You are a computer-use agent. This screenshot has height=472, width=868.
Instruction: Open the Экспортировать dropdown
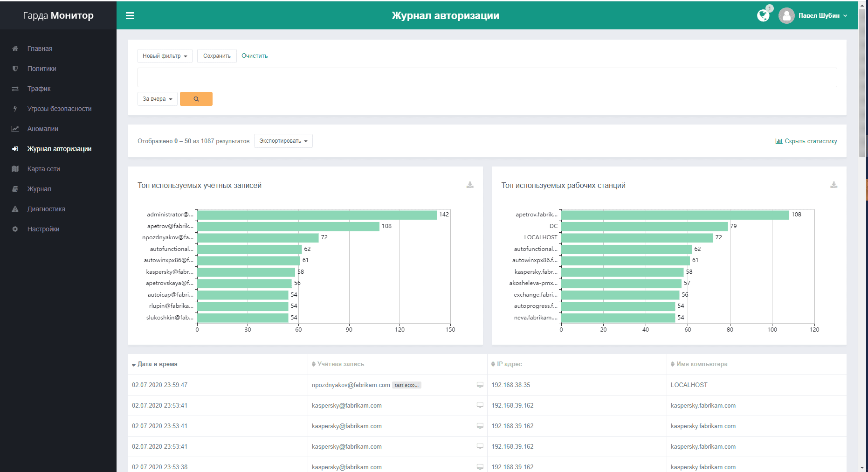point(283,141)
